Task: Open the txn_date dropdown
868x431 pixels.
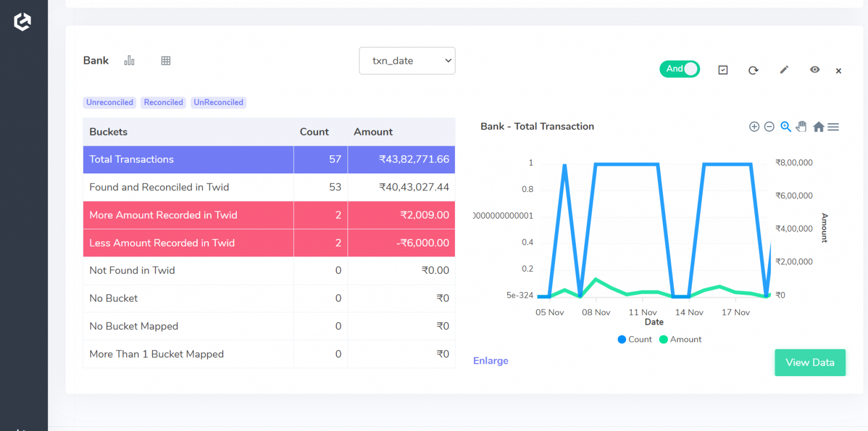Action: pos(407,60)
